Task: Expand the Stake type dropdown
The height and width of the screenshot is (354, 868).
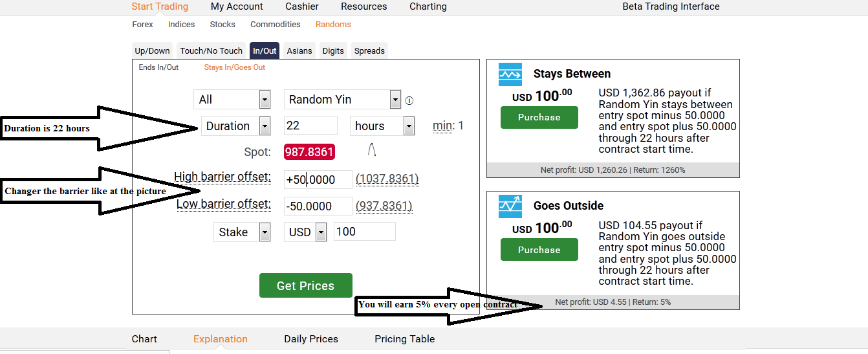Action: pos(242,232)
